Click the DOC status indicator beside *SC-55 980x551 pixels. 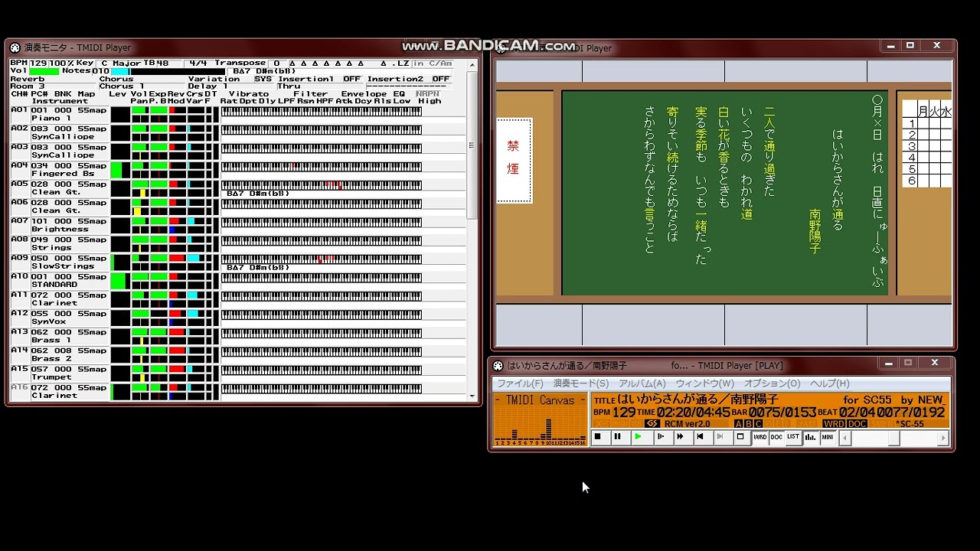[x=857, y=423]
